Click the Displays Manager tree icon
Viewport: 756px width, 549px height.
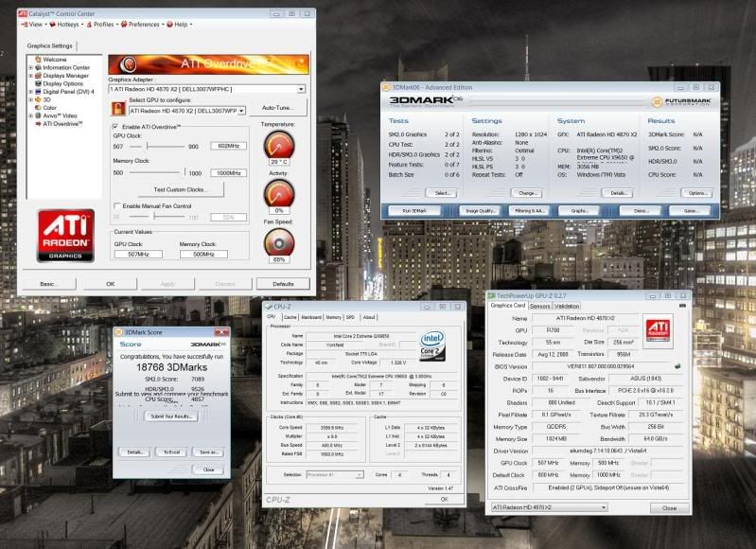[x=38, y=76]
